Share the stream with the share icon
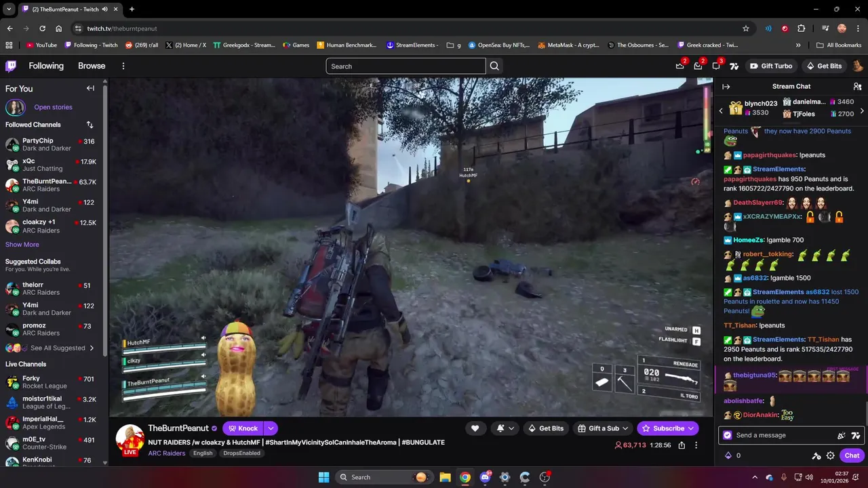868x488 pixels. [x=682, y=445]
